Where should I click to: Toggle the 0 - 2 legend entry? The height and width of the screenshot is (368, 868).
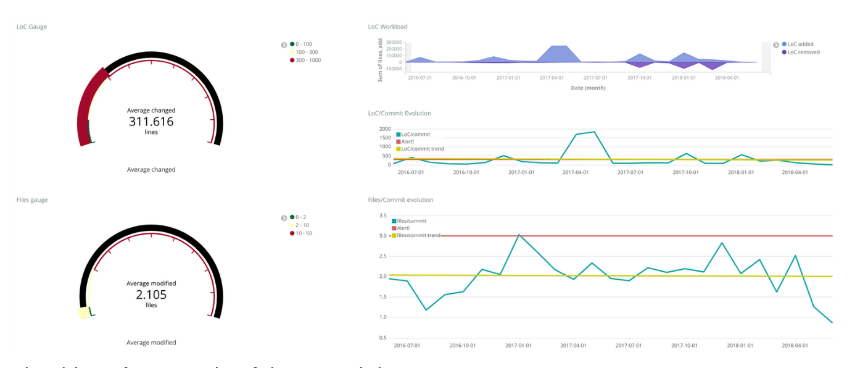(x=298, y=217)
